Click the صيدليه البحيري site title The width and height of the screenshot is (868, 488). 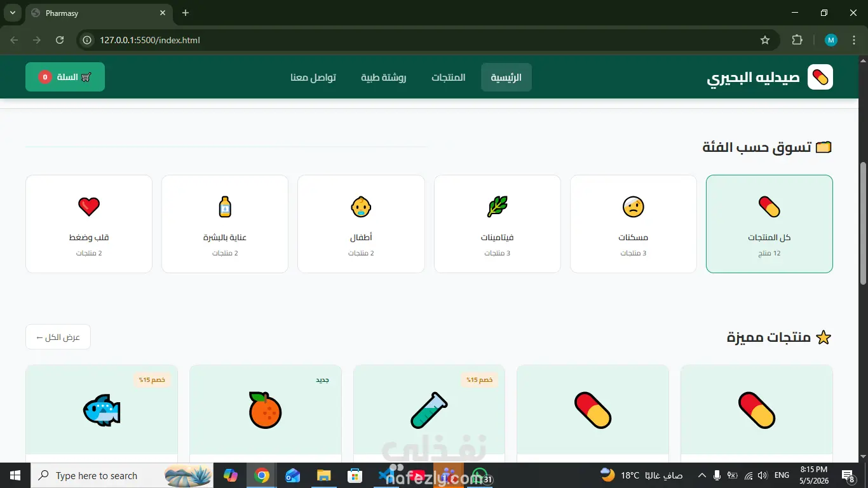pos(754,78)
